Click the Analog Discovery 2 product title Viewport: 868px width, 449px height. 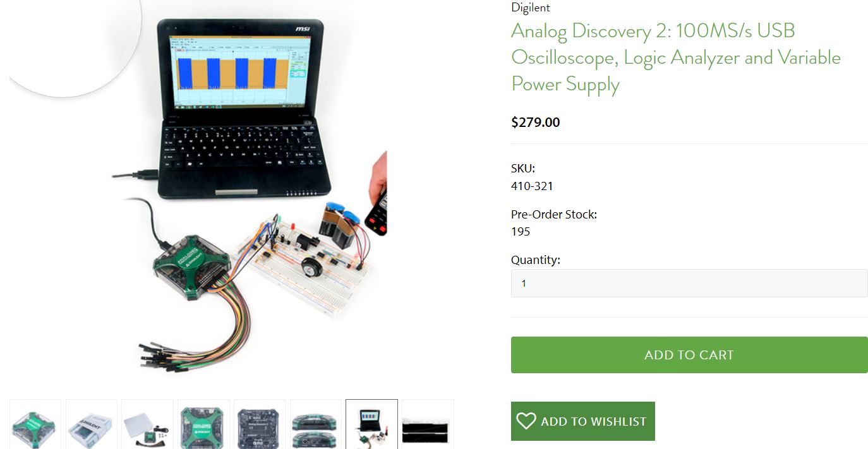point(676,57)
